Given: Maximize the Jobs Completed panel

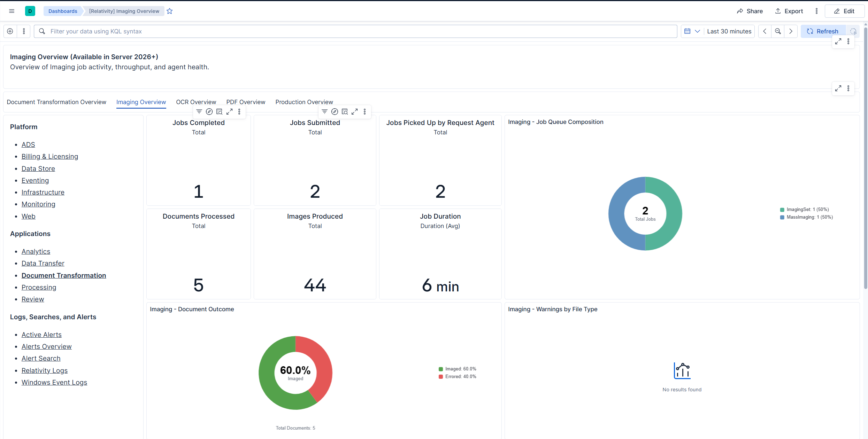Looking at the screenshot, I should pos(229,112).
